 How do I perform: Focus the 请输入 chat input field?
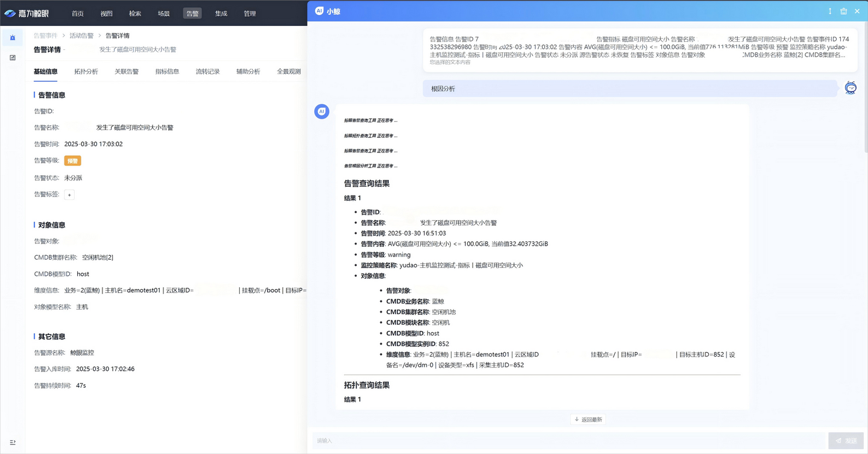(568, 441)
